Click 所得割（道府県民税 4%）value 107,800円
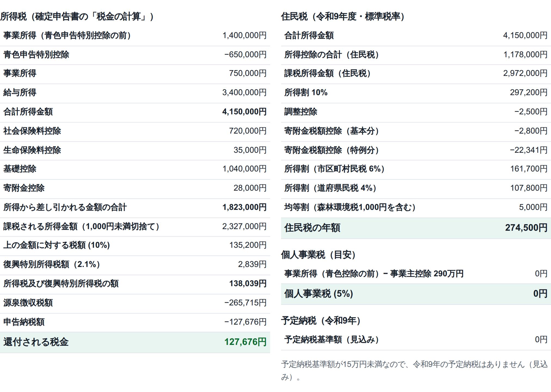The width and height of the screenshot is (551, 392). [x=528, y=188]
